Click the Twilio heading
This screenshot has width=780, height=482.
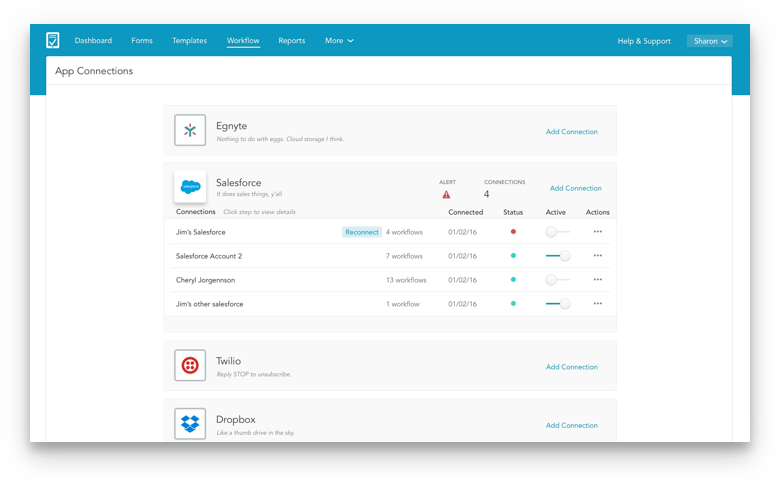pyautogui.click(x=228, y=361)
